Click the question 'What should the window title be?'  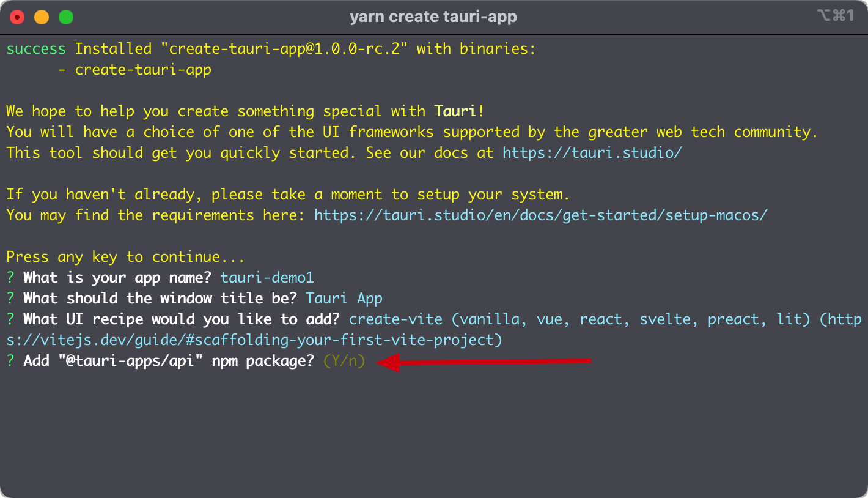coord(160,299)
